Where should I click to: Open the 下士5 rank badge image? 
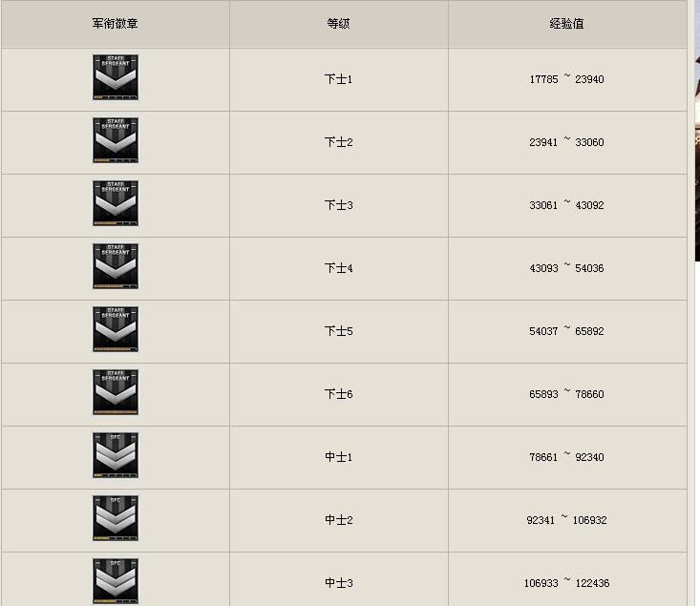click(116, 329)
